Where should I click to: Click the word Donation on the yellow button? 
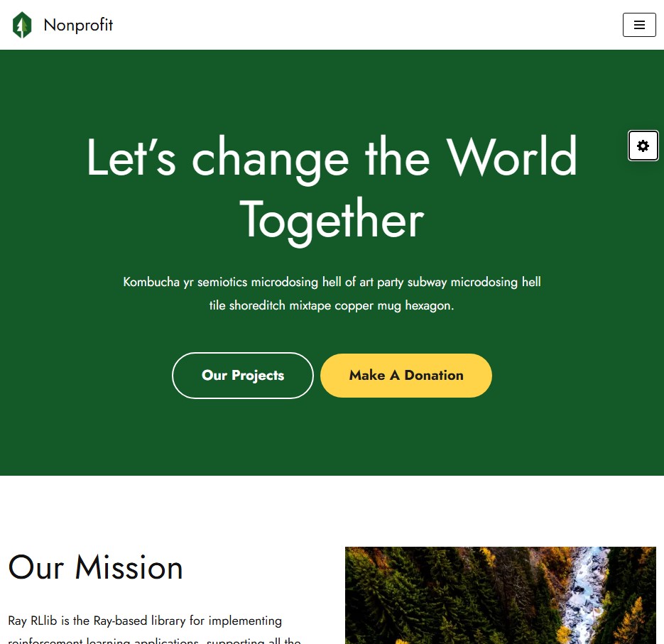(x=434, y=376)
